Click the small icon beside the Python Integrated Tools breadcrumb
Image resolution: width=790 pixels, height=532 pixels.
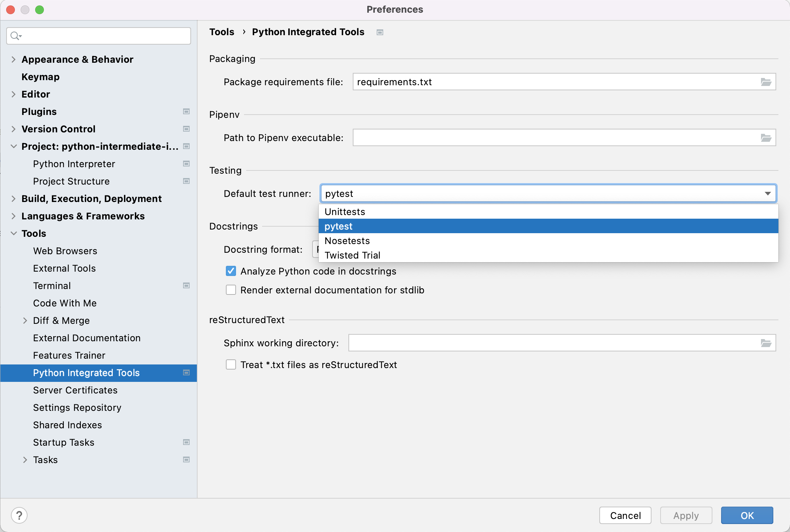(380, 32)
